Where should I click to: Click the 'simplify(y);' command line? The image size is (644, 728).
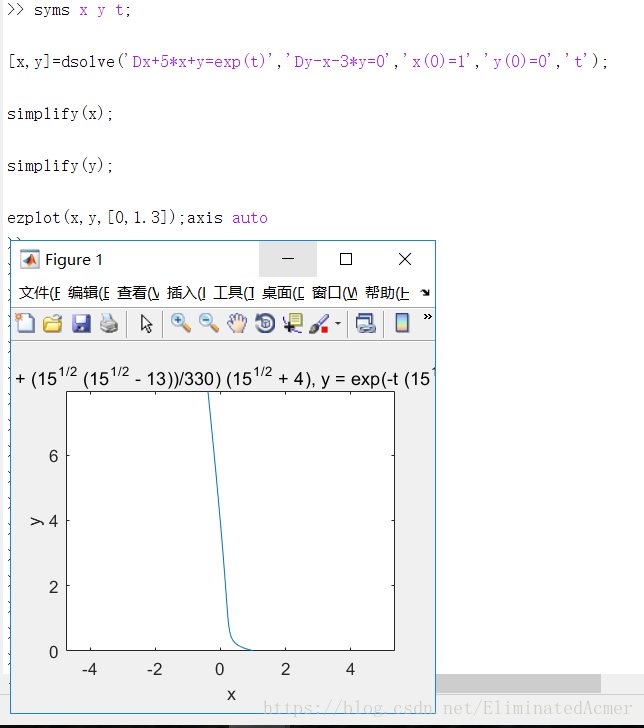(x=60, y=166)
